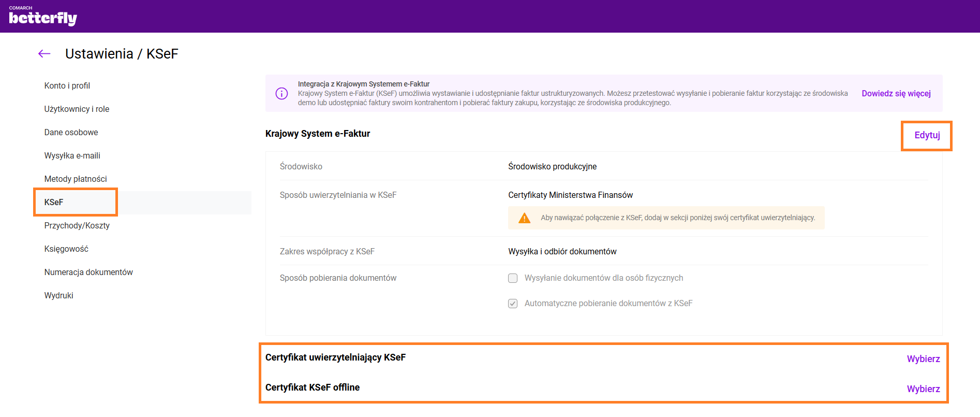This screenshot has height=417, width=980.
Task: Go to Przychody/Koszty settings
Action: click(77, 225)
